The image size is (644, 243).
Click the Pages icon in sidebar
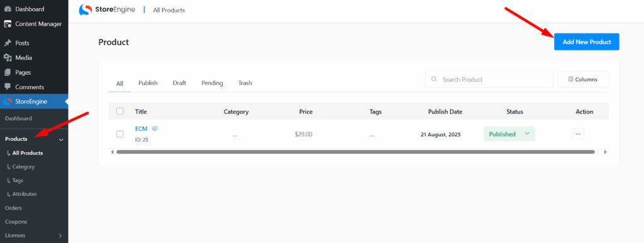[x=8, y=73]
